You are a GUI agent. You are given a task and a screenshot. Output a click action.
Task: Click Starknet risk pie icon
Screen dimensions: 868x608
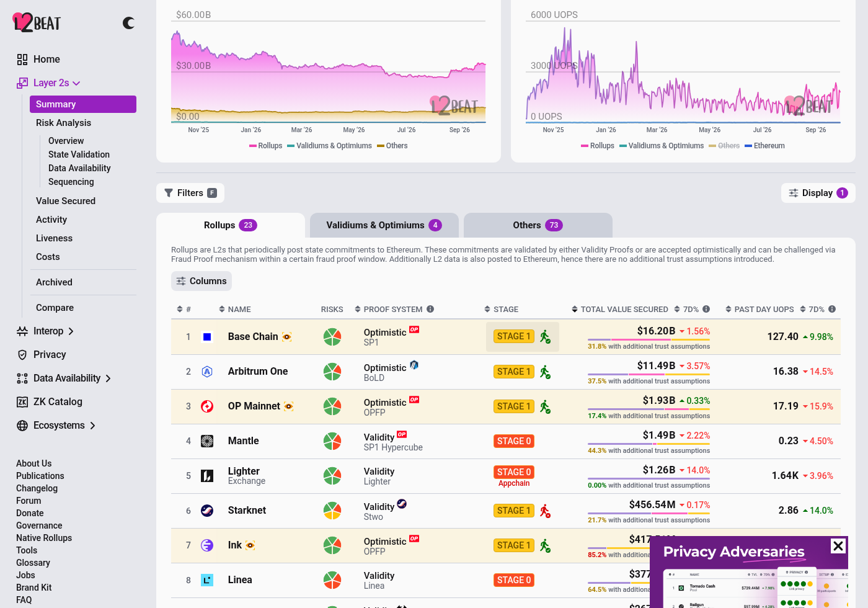pyautogui.click(x=332, y=511)
